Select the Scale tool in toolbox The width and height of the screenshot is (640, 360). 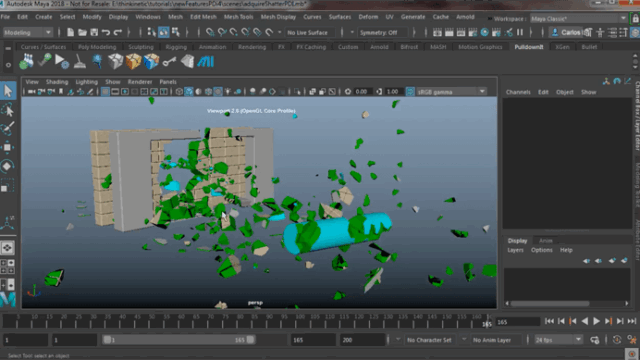tap(8, 185)
